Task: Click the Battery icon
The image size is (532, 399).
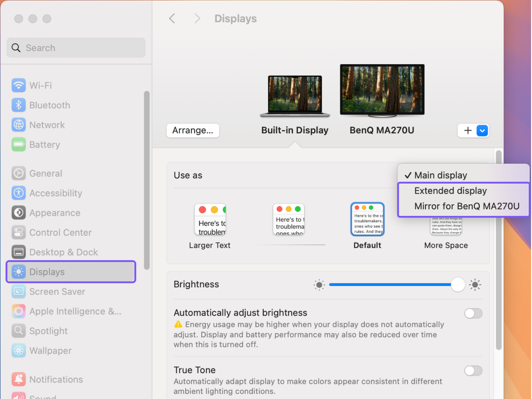Action: click(x=18, y=144)
